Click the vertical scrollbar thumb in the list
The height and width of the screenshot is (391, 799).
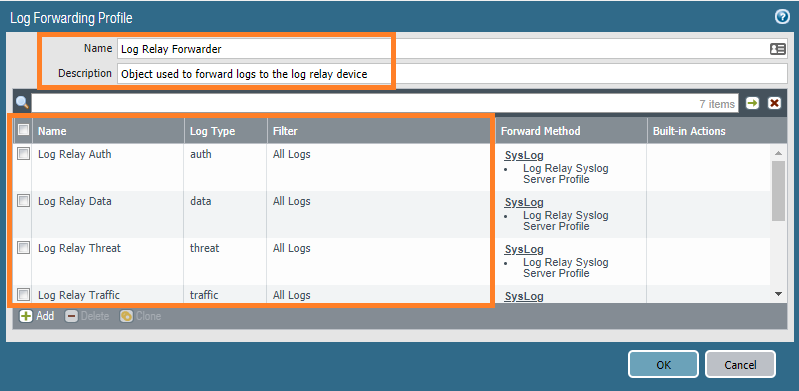coord(778,191)
